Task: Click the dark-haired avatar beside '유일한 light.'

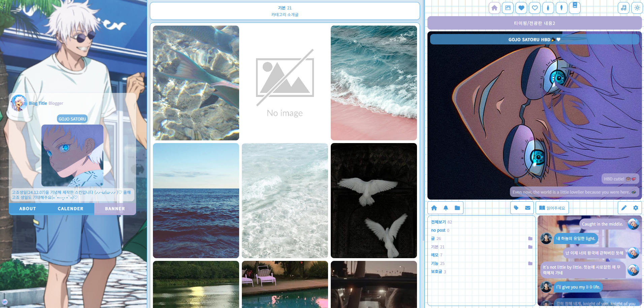Action: click(x=546, y=238)
